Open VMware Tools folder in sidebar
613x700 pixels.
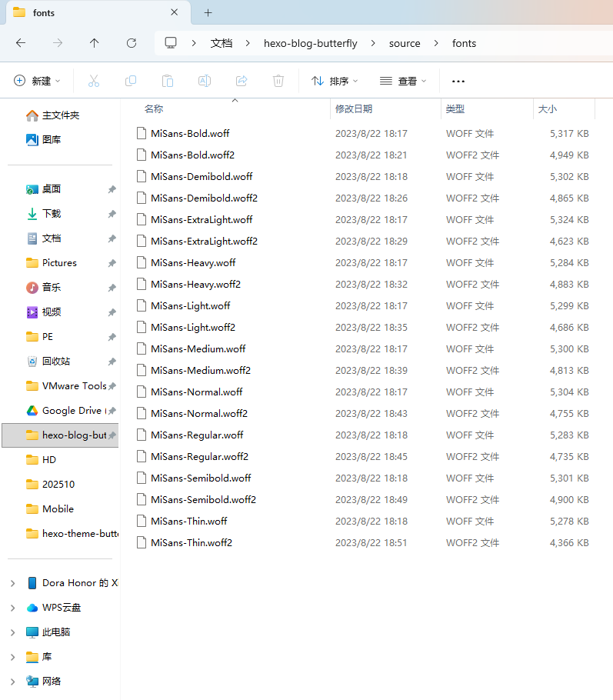point(66,385)
